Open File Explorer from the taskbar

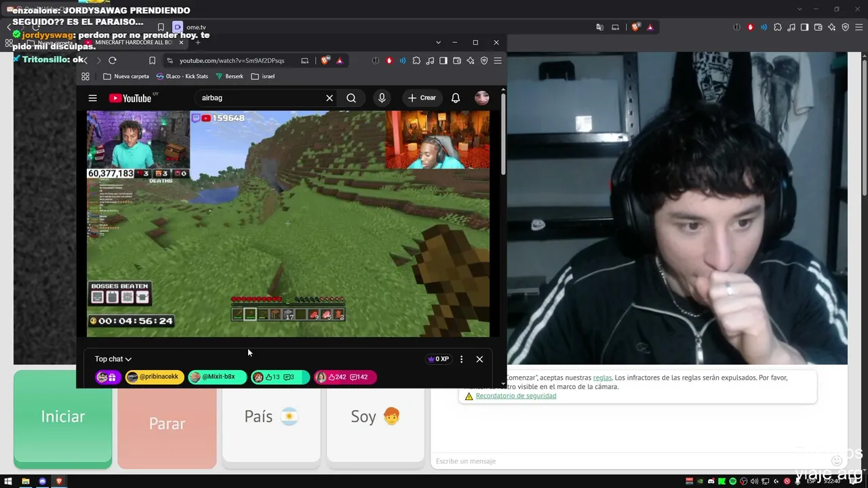(26, 481)
